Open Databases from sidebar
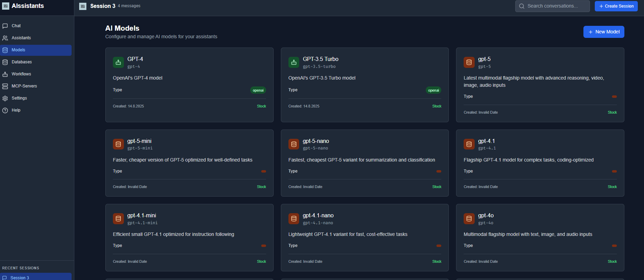 tap(36, 62)
